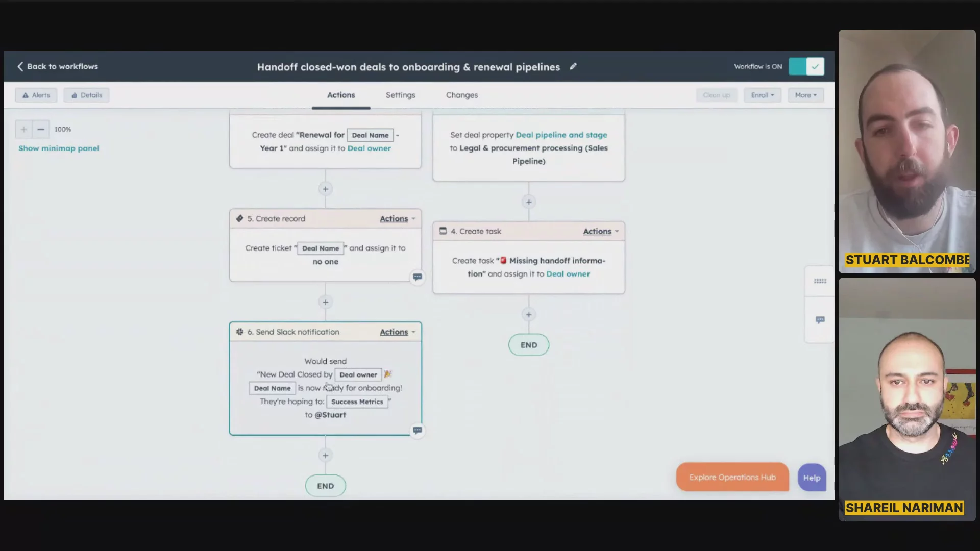This screenshot has width=980, height=551.
Task: Open comment bubble on Create record card
Action: click(418, 277)
